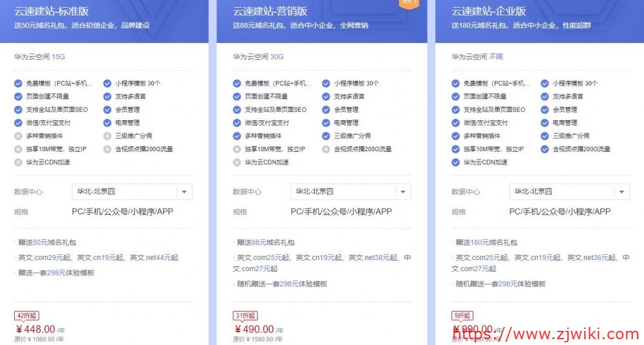Screen dimensions: 644x345
Task: Click the 云速建站-企业版 card title
Action: point(489,11)
